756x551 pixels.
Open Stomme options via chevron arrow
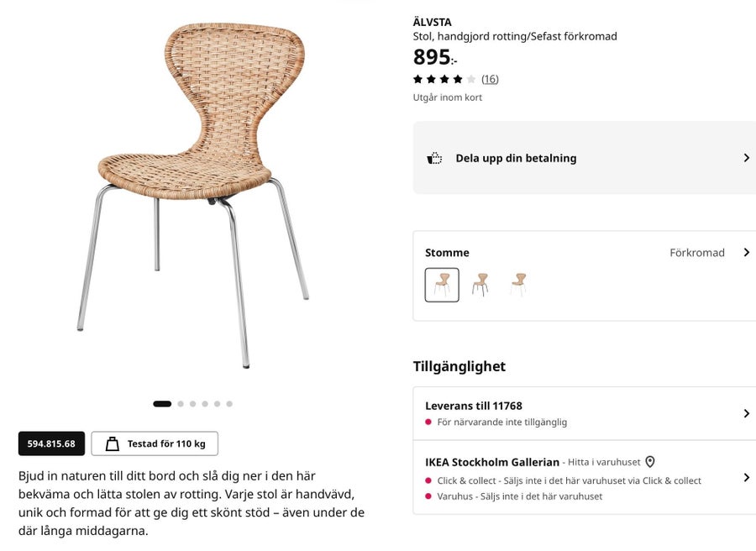747,252
